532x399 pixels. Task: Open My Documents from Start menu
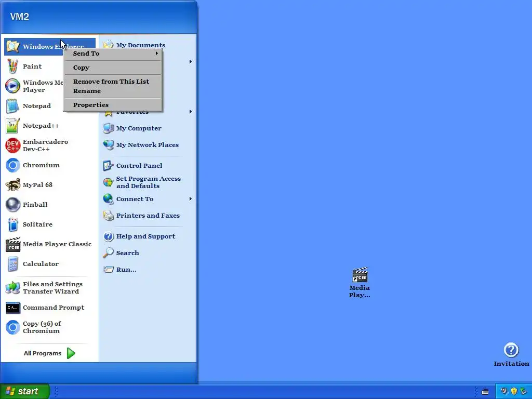pyautogui.click(x=140, y=45)
